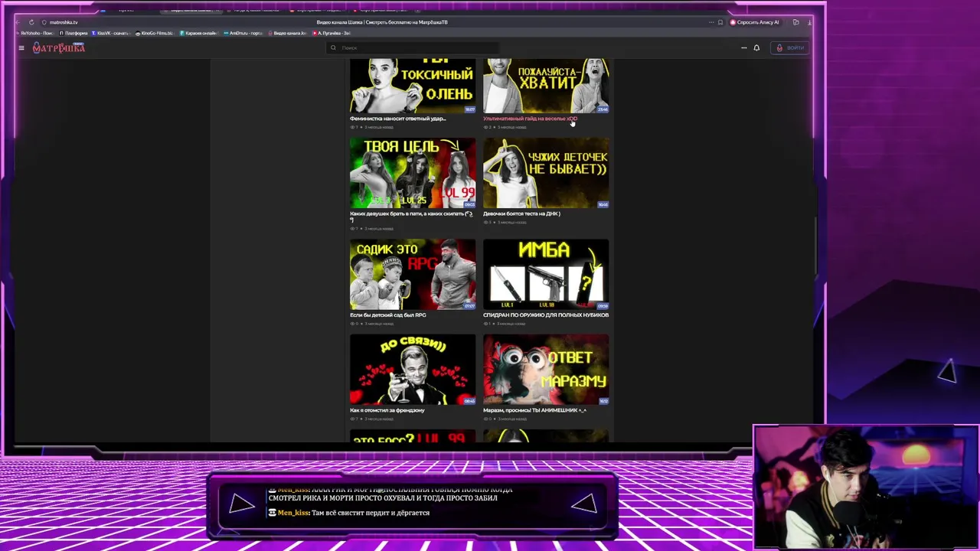Click the Видео канала bookmark
Image resolution: width=980 pixels, height=551 pixels.
click(x=288, y=33)
